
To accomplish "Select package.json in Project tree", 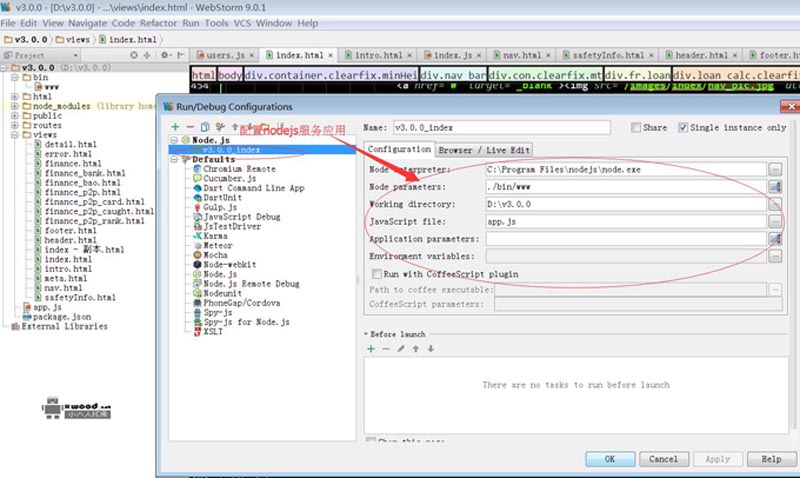I will coord(57,317).
